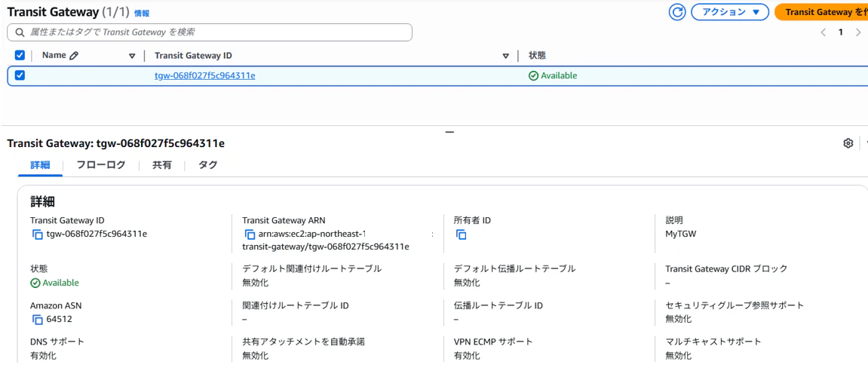
Task: Select page number 1
Action: coord(840,32)
